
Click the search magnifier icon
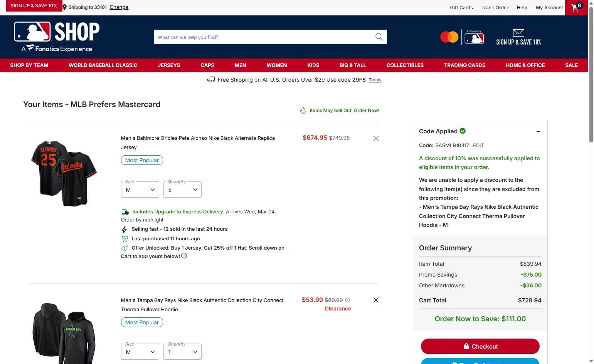pyautogui.click(x=379, y=37)
